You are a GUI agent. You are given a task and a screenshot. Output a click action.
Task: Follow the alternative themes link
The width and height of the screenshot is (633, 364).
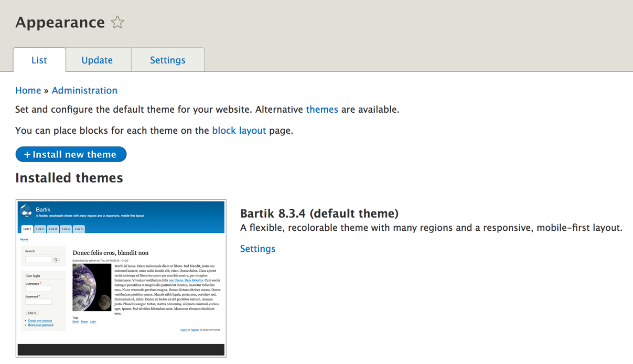pos(322,110)
